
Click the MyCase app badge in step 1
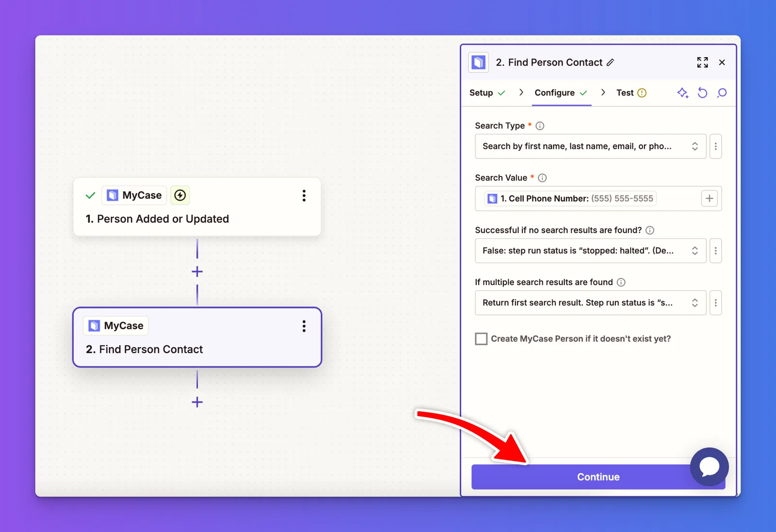pos(134,195)
